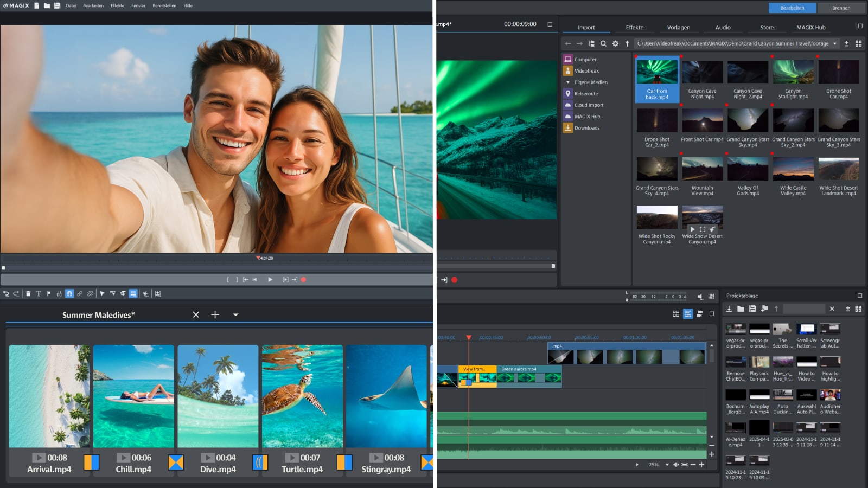Image resolution: width=868 pixels, height=488 pixels.
Task: Click the Brennen button
Action: tap(841, 8)
